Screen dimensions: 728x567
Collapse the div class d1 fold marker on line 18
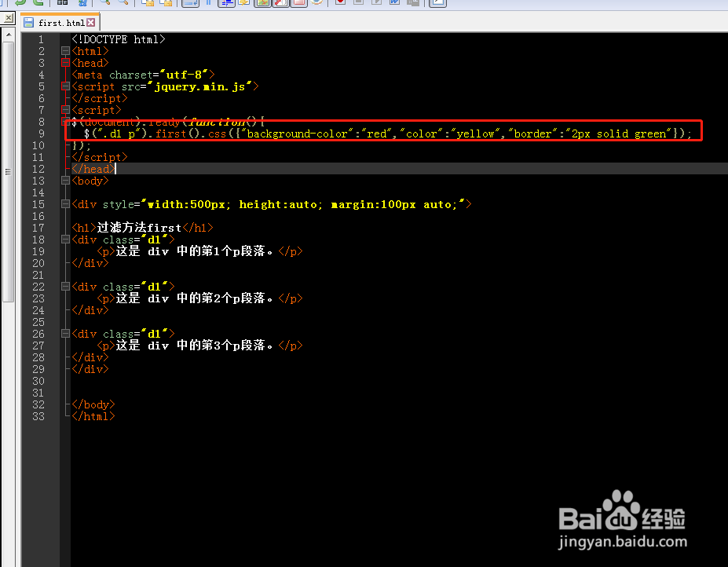65,240
